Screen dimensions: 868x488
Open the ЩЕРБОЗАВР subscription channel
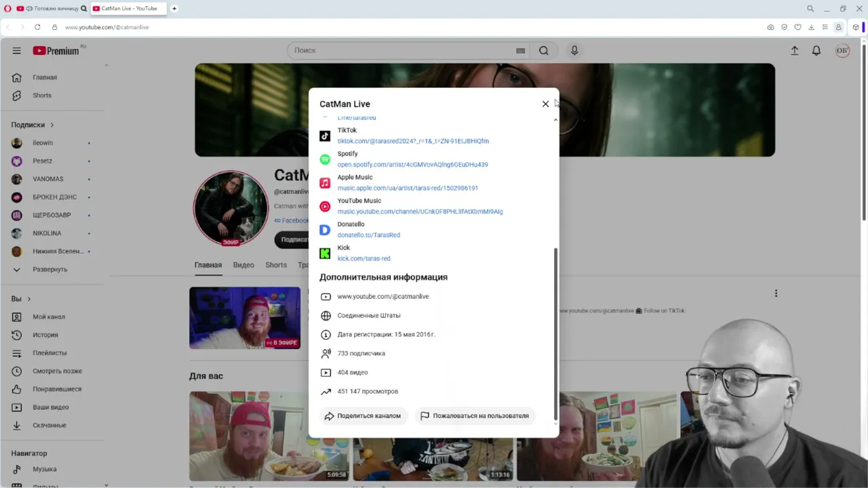(x=52, y=215)
